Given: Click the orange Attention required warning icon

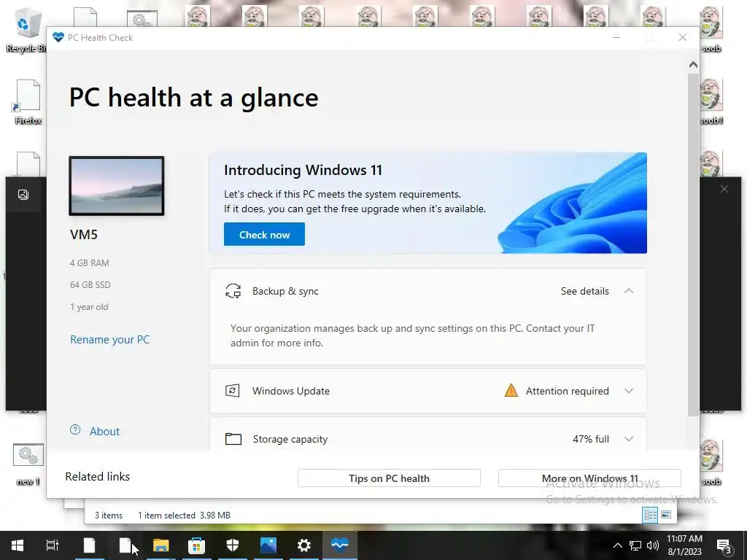Looking at the screenshot, I should pyautogui.click(x=511, y=391).
